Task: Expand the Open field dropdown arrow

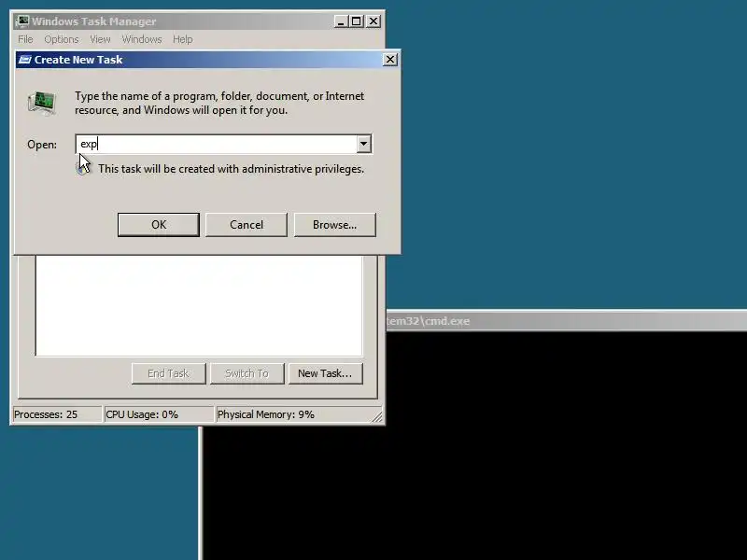Action: tap(364, 144)
